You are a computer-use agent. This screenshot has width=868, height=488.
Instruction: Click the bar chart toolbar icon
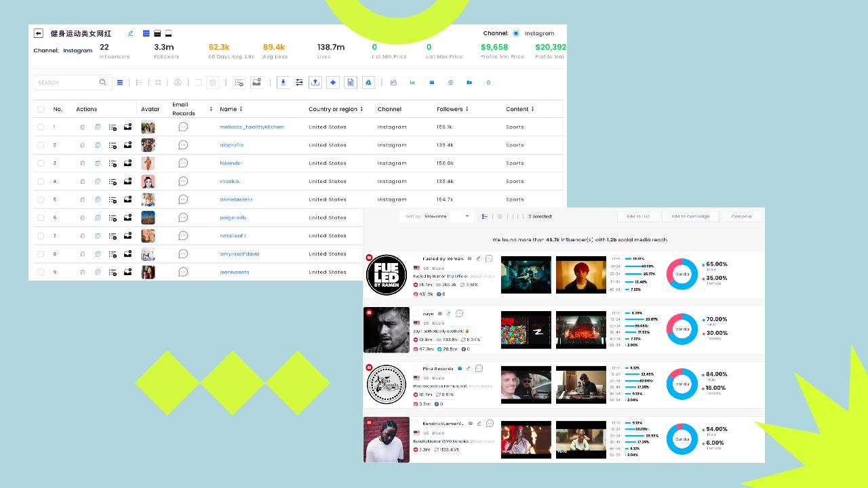click(412, 83)
